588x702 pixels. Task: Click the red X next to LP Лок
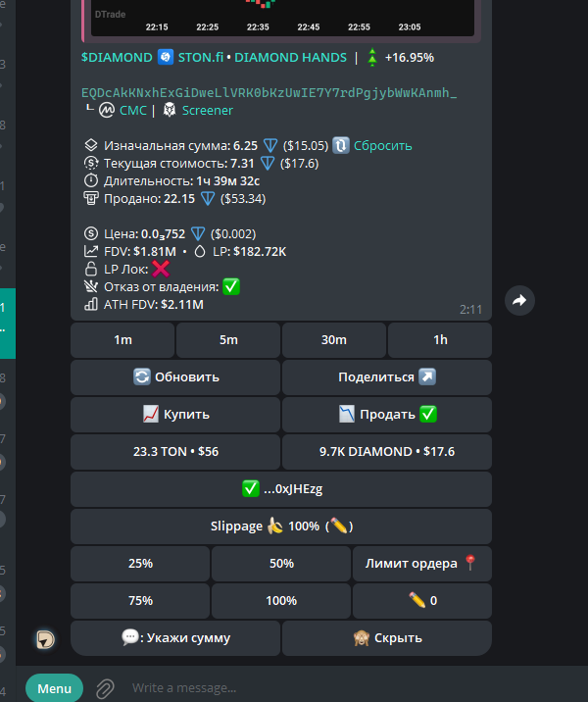coord(161,269)
